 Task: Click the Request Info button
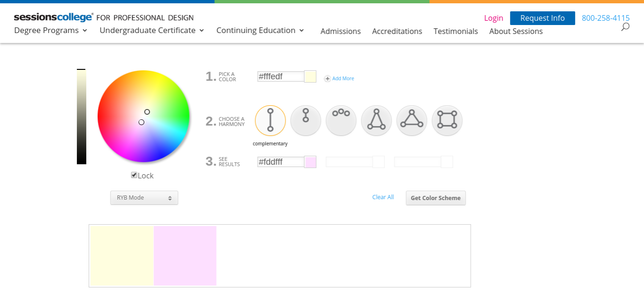click(x=543, y=18)
